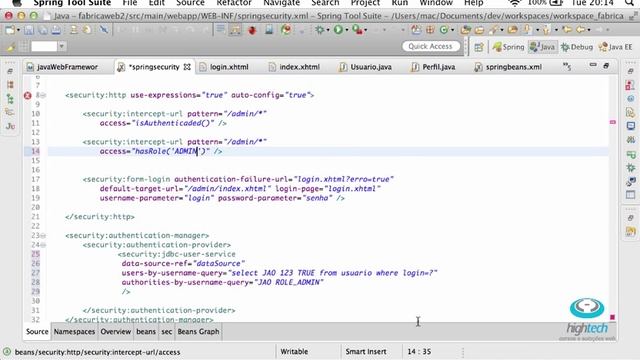Switch to the sec editor page
Screen dimensions: 640x360
tap(167, 332)
